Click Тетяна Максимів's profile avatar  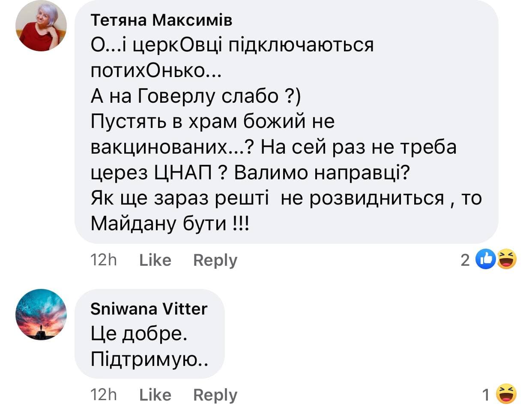(x=41, y=26)
